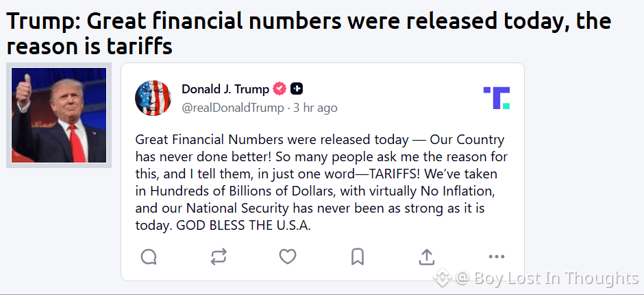Open Donald J. Trump's profile name

coord(225,89)
